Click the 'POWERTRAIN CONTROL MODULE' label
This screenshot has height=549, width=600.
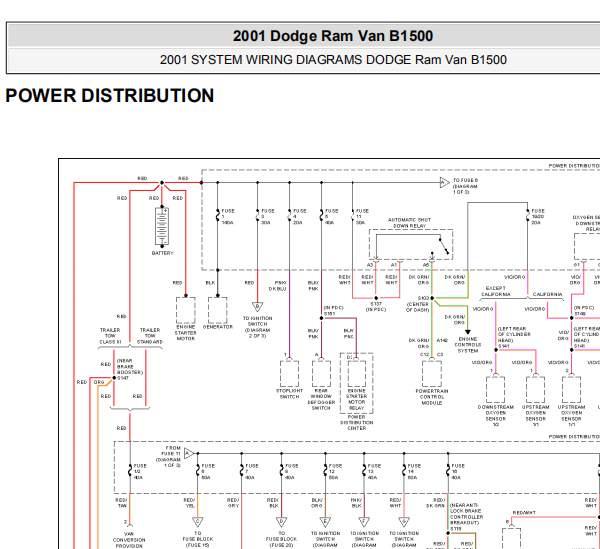(432, 397)
